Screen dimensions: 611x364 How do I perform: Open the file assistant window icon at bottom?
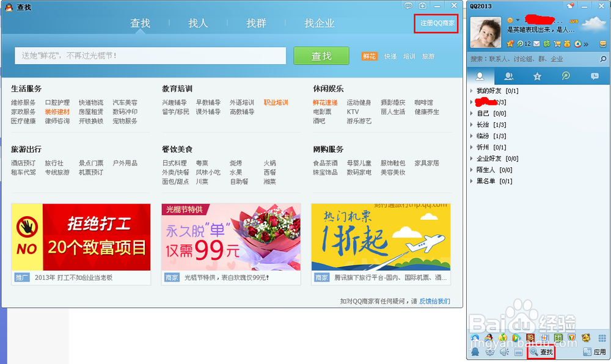tap(519, 352)
